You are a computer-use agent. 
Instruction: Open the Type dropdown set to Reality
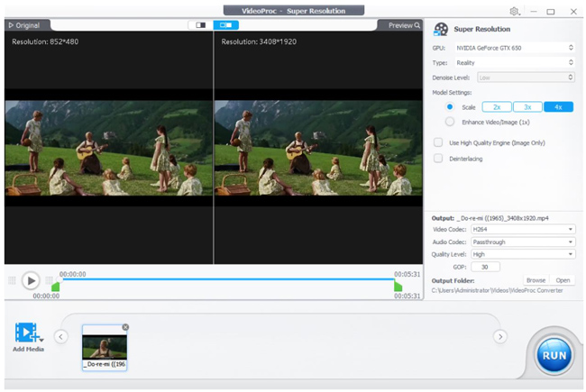pyautogui.click(x=514, y=63)
